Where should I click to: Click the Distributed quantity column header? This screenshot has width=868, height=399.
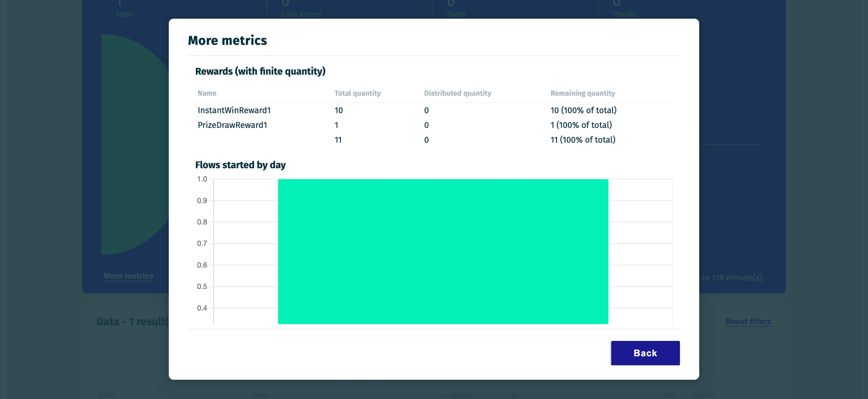point(457,93)
